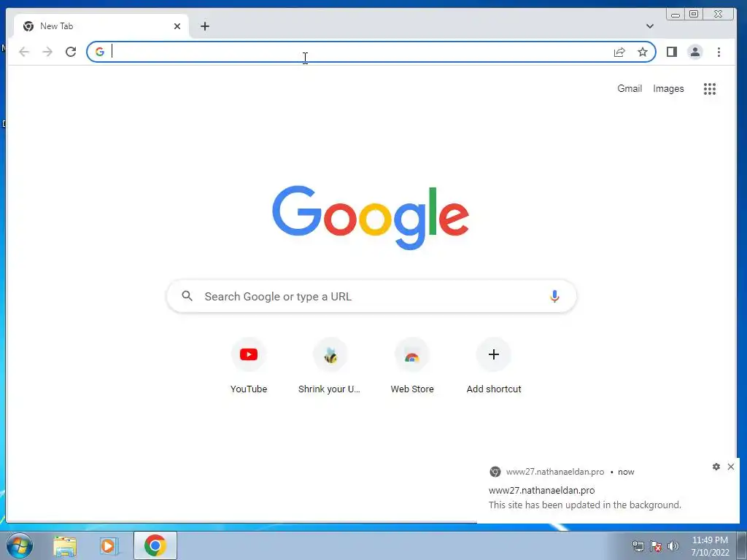747x560 pixels.
Task: Click the Show desktop strip
Action: (742, 545)
